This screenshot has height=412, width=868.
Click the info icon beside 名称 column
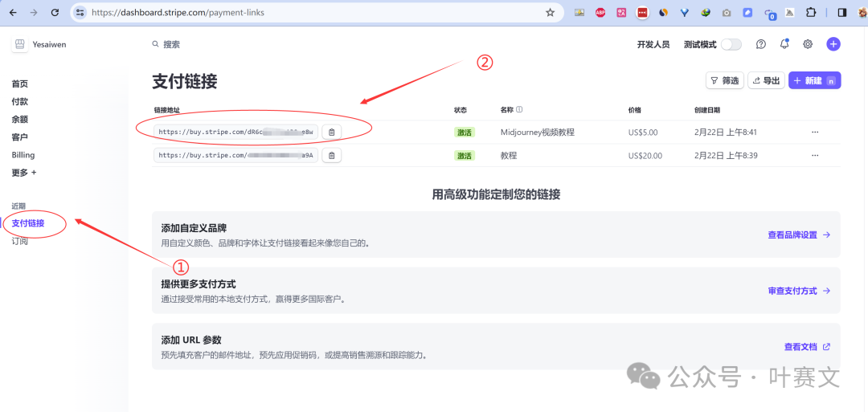[x=519, y=110]
